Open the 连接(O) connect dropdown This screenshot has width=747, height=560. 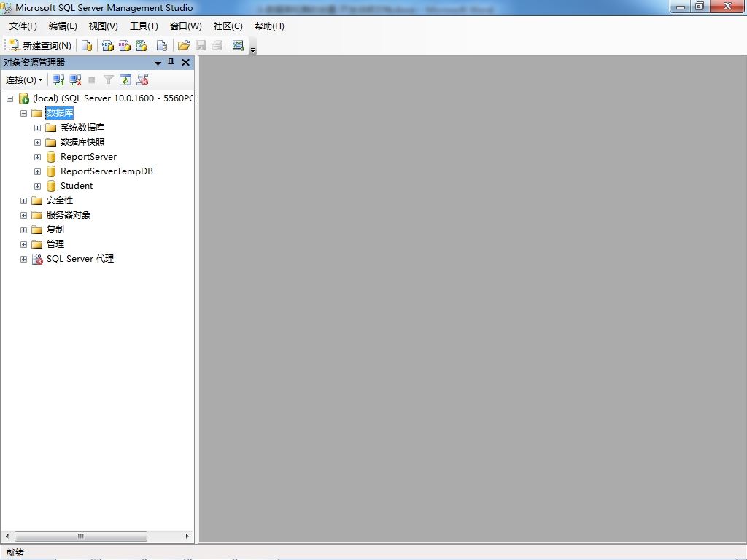tap(24, 80)
